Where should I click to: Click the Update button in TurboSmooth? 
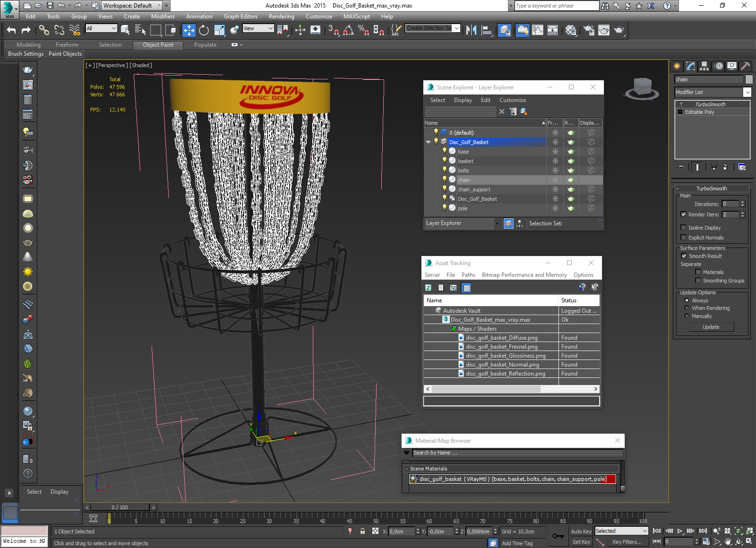click(711, 327)
